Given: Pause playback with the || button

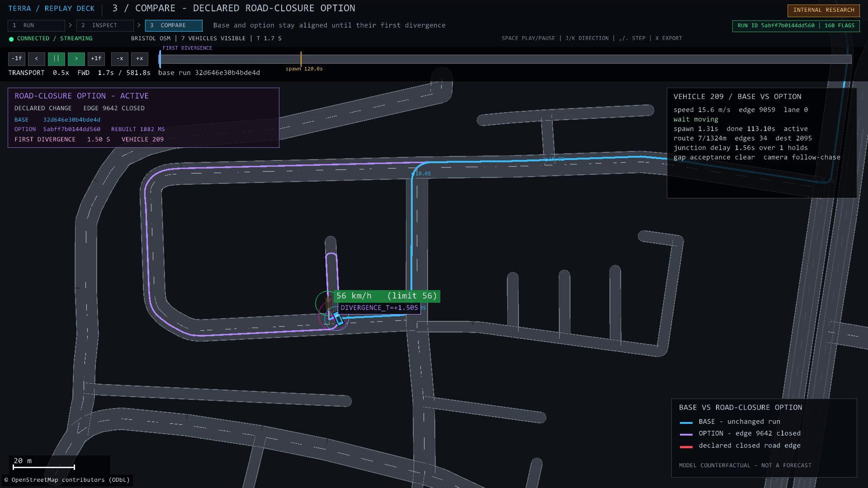Looking at the screenshot, I should [x=57, y=59].
